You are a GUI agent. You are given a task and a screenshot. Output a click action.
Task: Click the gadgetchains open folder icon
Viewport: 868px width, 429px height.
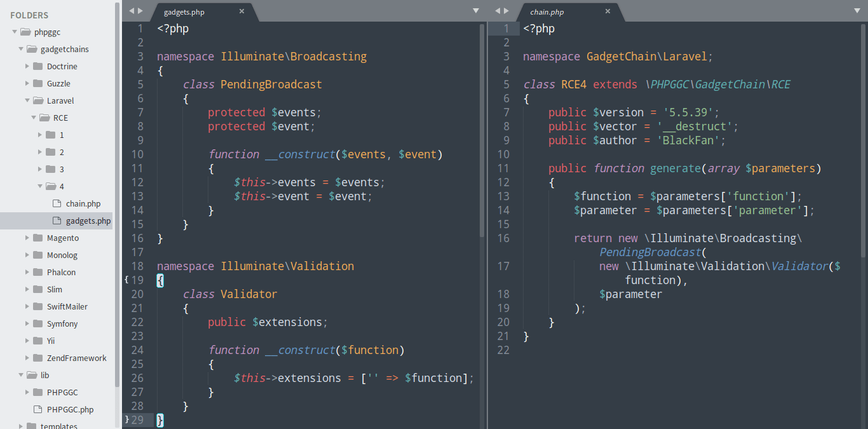31,49
